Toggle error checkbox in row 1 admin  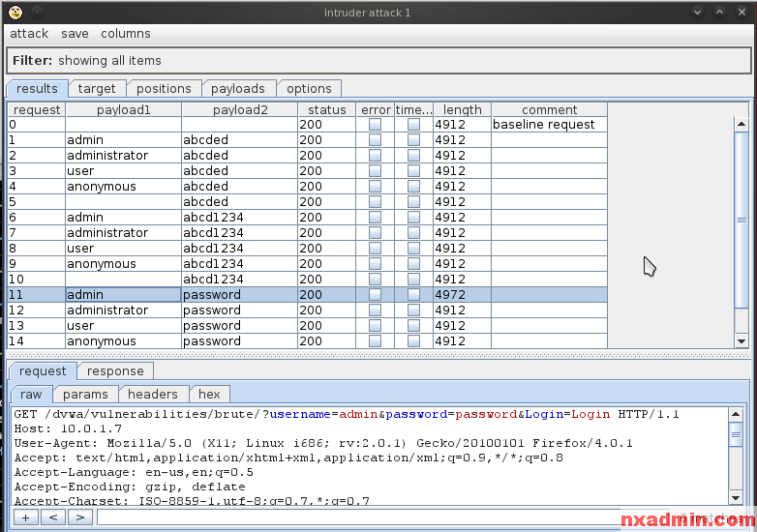tap(375, 140)
